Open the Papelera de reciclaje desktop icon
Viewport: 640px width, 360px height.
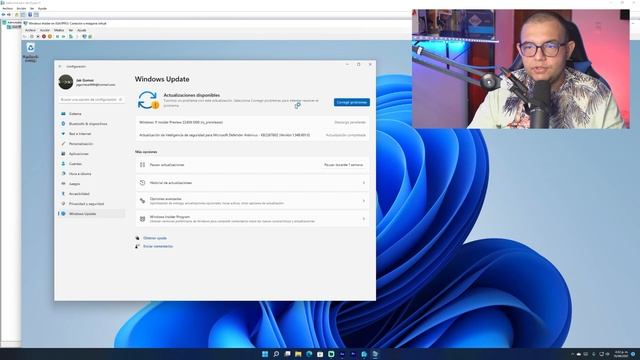click(30, 52)
